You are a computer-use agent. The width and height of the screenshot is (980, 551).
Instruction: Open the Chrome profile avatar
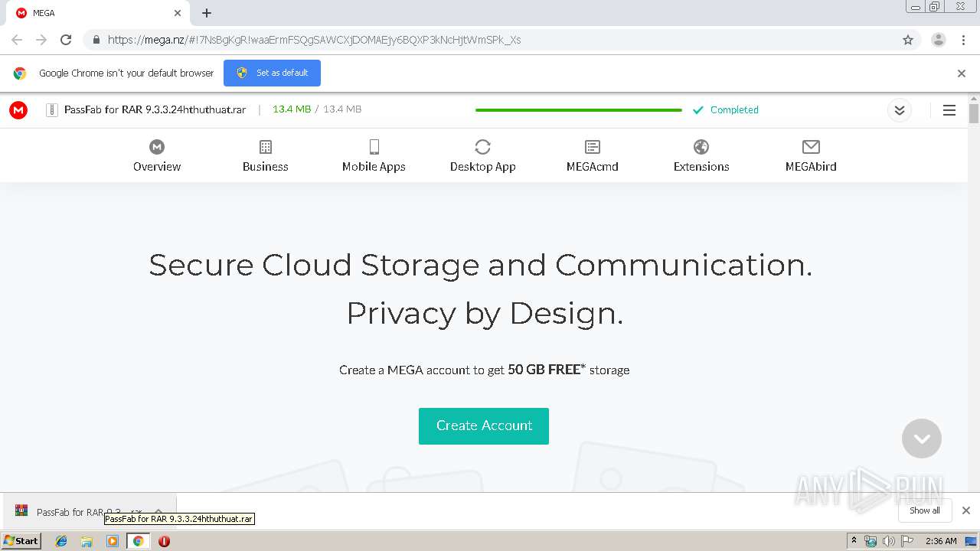[x=939, y=40]
